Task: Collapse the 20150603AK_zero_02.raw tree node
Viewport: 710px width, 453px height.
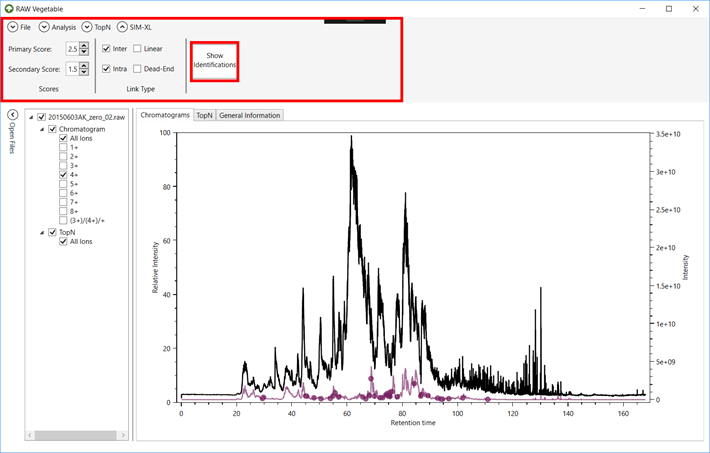Action: (x=31, y=117)
